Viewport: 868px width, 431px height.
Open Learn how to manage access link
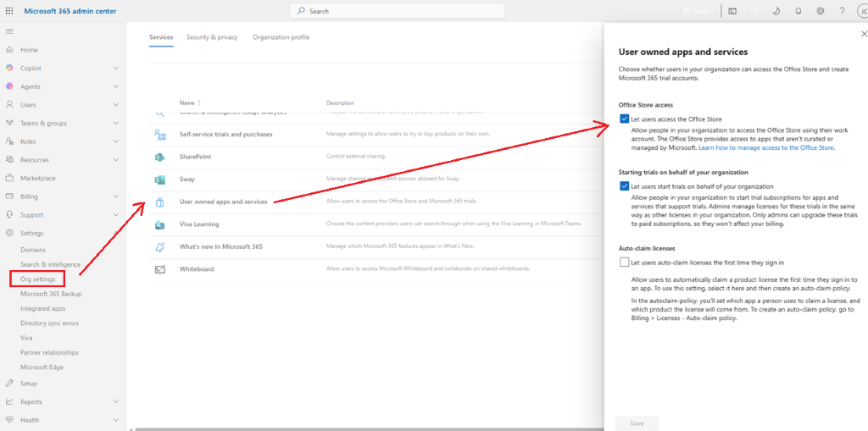[766, 148]
